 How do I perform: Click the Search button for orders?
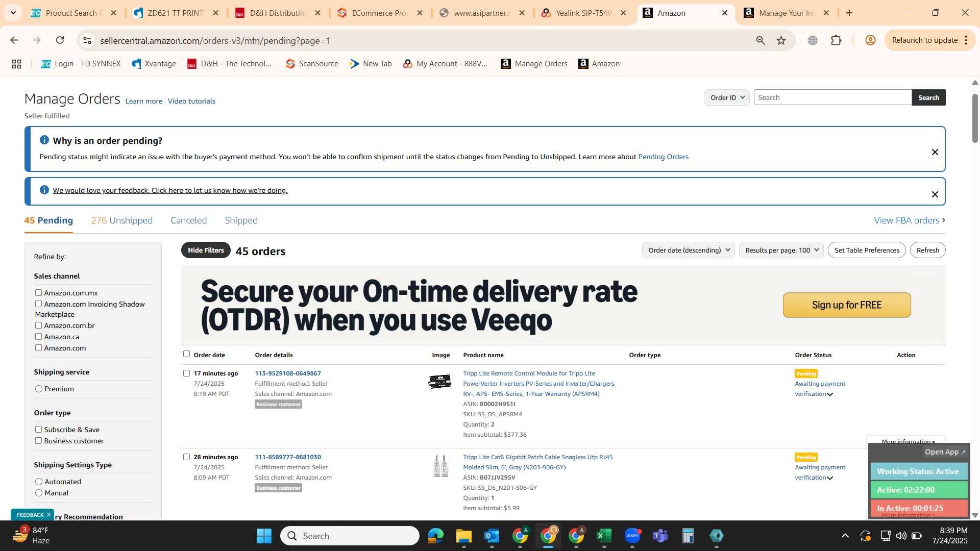(928, 97)
